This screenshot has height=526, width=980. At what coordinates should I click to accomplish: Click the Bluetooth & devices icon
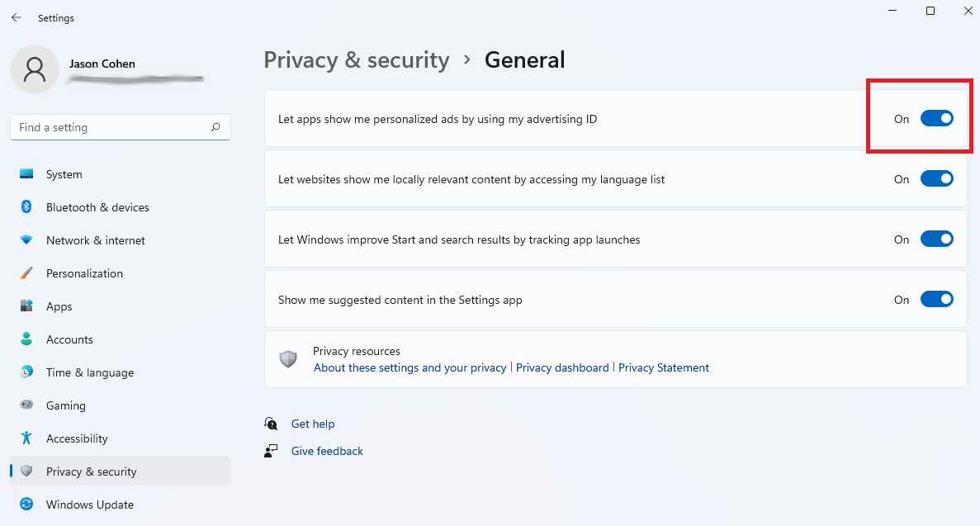pyautogui.click(x=26, y=207)
